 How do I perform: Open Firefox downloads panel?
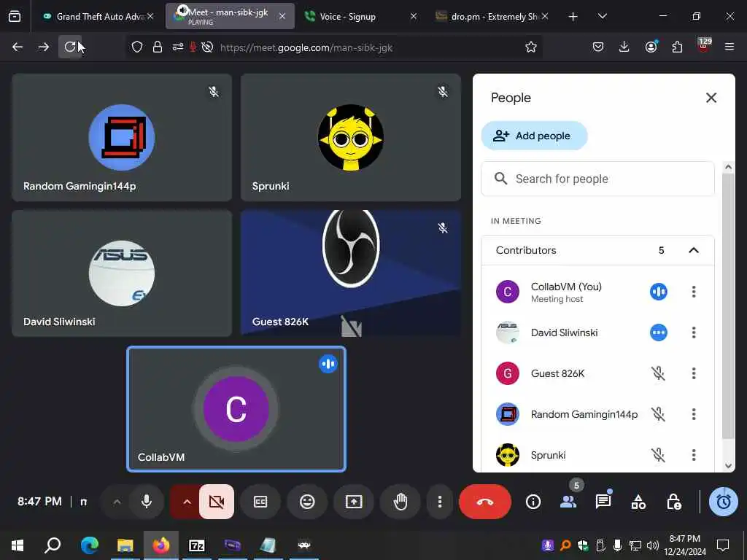coord(624,47)
